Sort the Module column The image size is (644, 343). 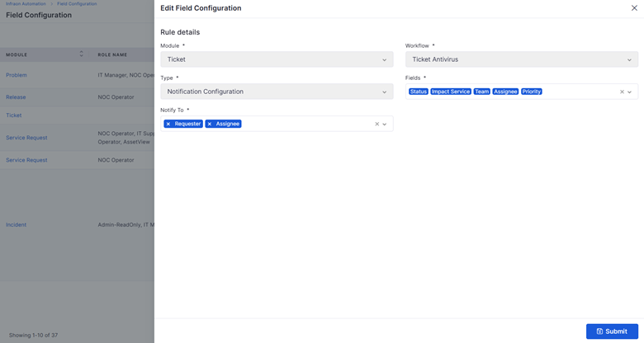point(81,54)
